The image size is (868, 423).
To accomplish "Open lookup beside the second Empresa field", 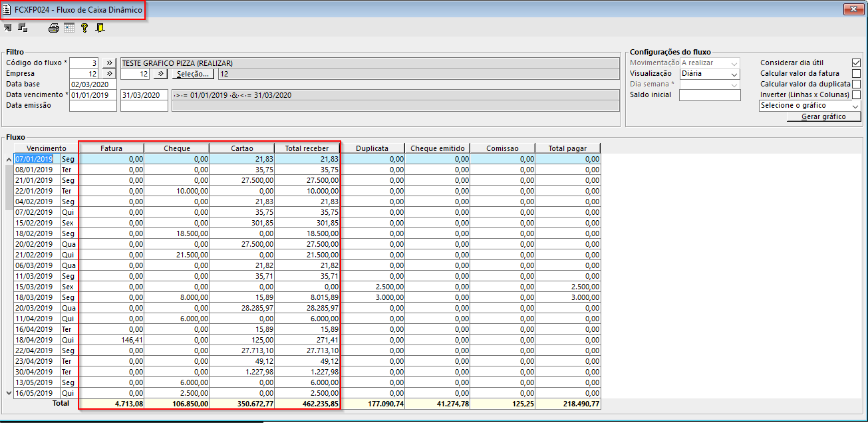I will coord(160,73).
